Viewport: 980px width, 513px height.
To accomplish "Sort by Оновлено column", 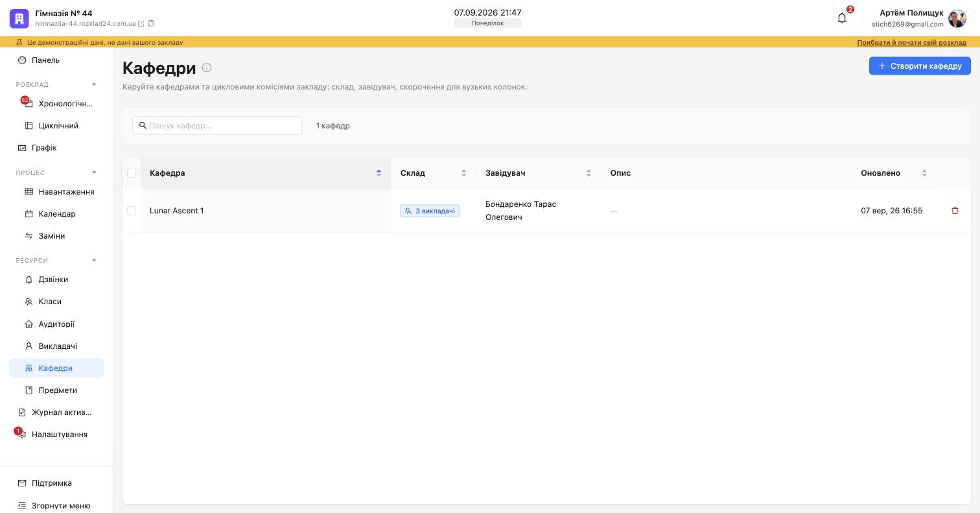I will (894, 173).
